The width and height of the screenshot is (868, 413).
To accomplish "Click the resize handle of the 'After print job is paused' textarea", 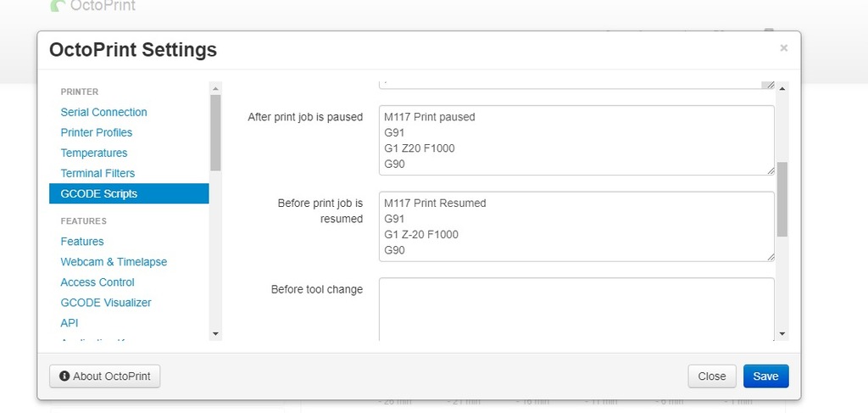I will tap(770, 170).
